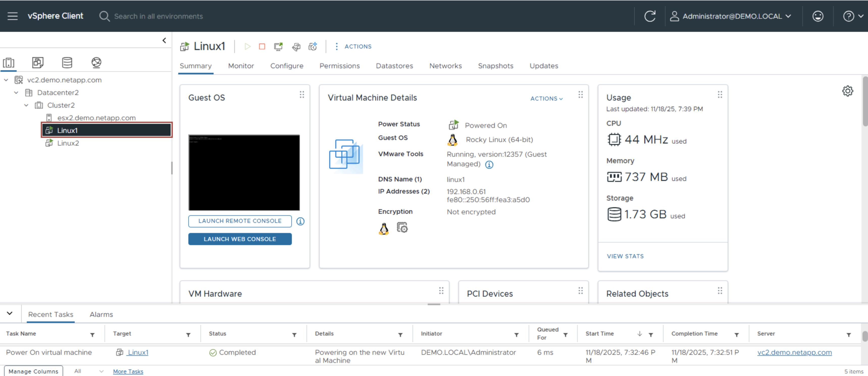This screenshot has height=376, width=868.
Task: Collapse the Cluster2 tree node
Action: [x=26, y=105]
